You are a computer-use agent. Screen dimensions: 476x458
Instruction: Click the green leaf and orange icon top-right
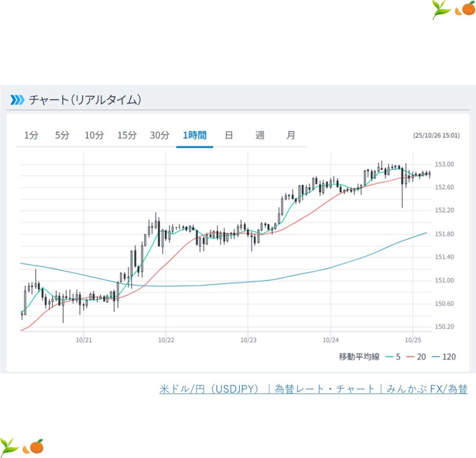tap(452, 10)
